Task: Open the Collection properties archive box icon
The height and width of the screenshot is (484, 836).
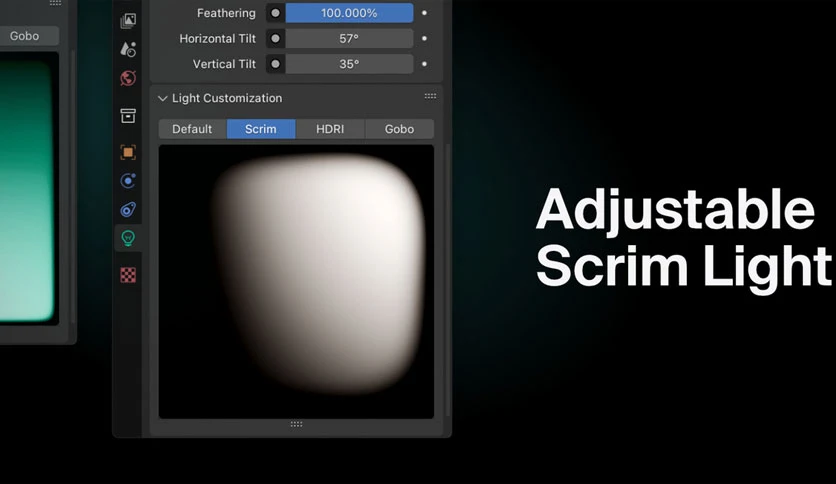Action: pos(128,116)
